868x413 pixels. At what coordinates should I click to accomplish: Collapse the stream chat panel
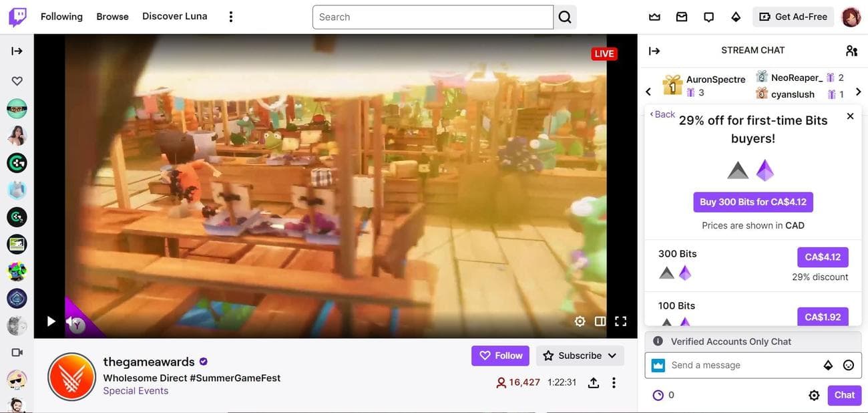pyautogui.click(x=653, y=49)
